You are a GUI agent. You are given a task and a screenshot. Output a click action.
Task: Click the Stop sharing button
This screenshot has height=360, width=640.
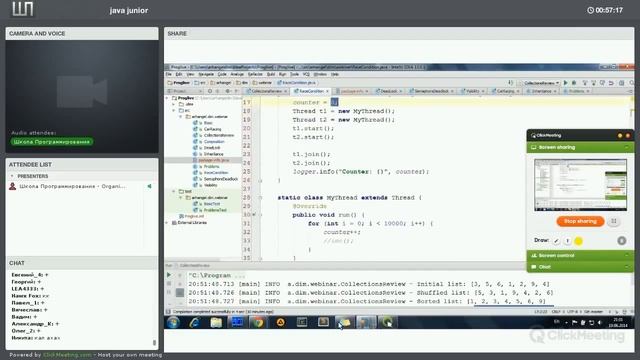580,221
